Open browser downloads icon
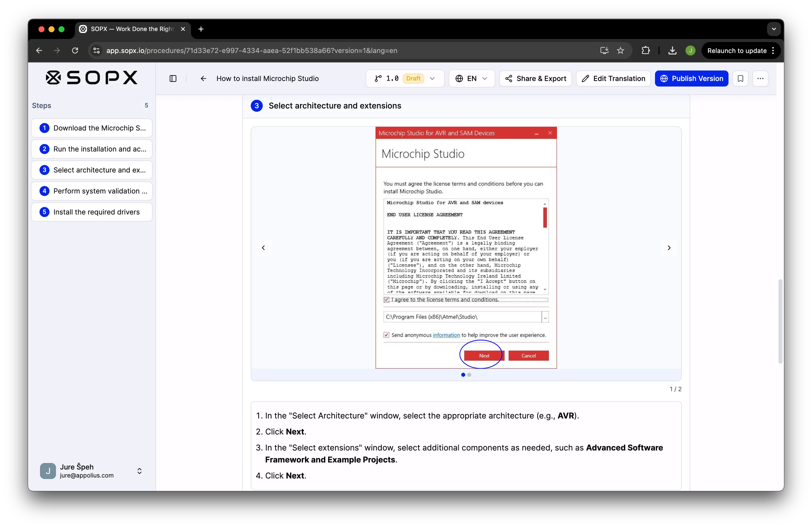812x528 pixels. point(672,50)
